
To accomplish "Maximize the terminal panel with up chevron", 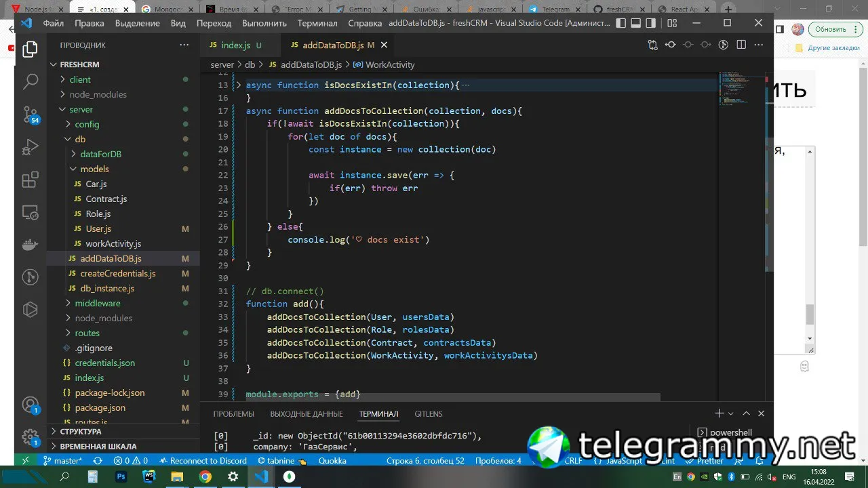I will (746, 413).
